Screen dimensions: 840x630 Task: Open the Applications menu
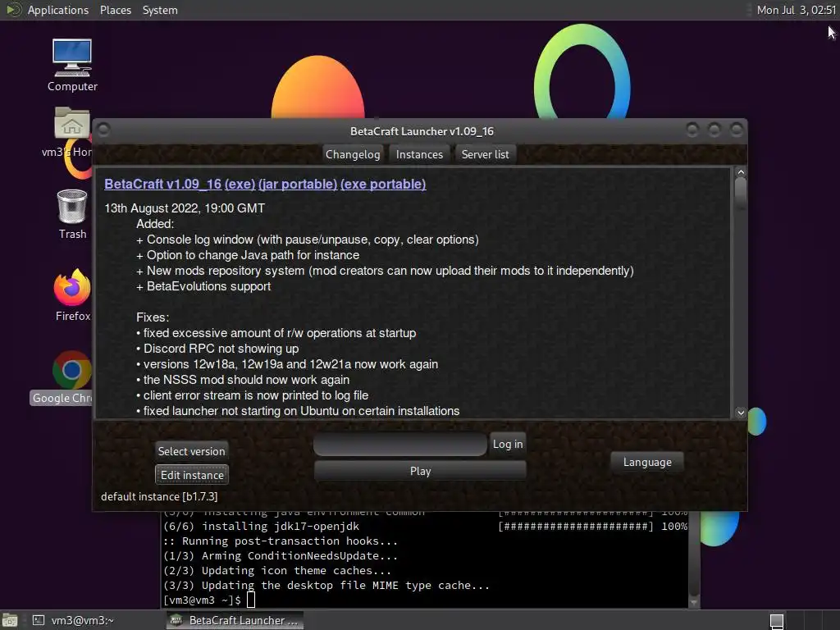(x=58, y=10)
